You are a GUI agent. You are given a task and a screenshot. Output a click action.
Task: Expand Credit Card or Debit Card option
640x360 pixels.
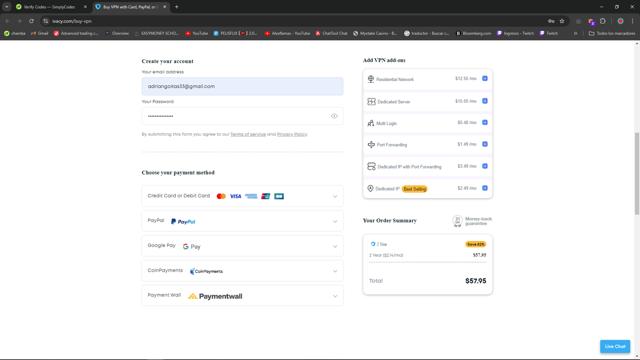242,196
